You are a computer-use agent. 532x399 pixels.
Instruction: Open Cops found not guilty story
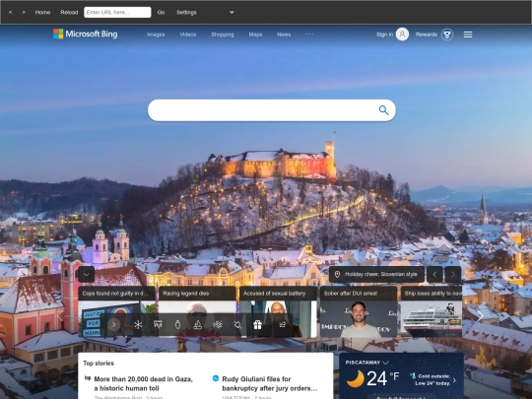116,311
